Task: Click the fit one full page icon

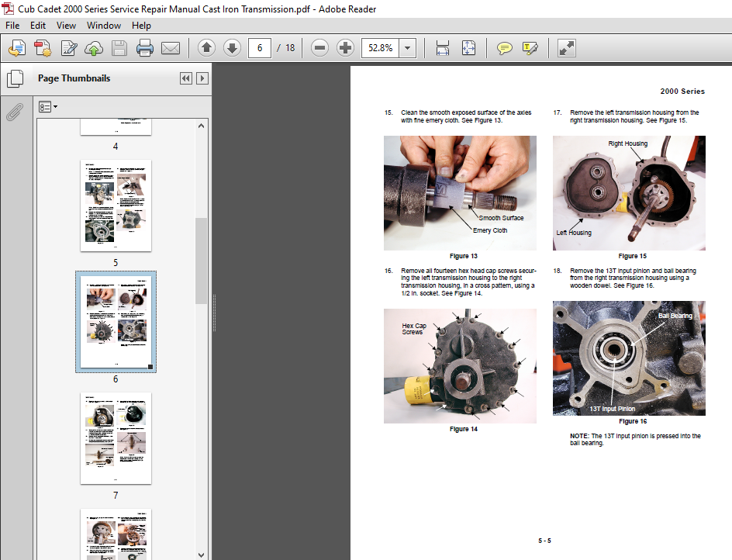Action: point(468,47)
